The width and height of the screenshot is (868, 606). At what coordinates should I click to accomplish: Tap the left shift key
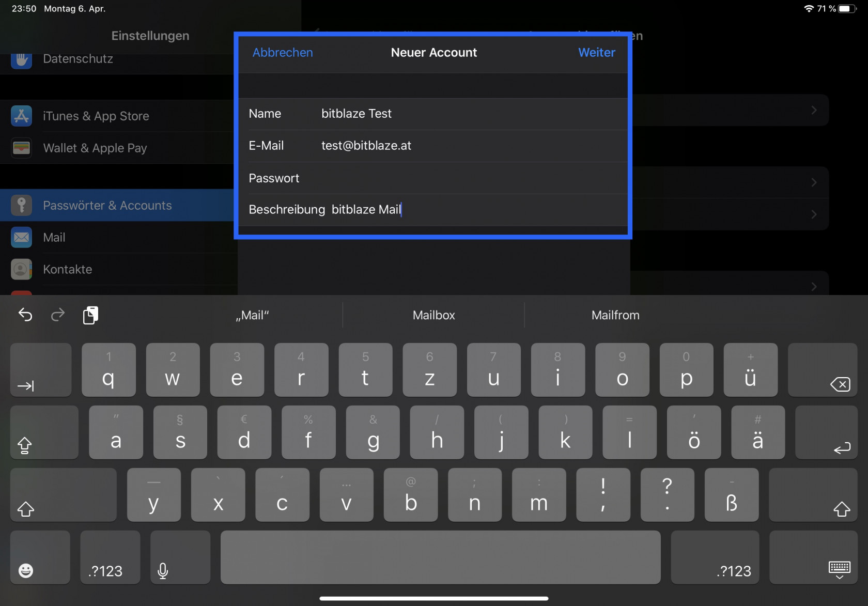pyautogui.click(x=64, y=495)
